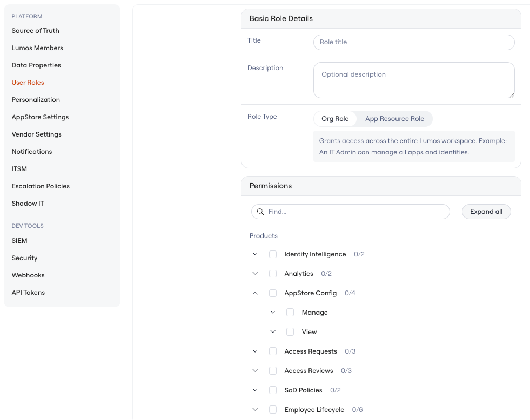This screenshot has height=420, width=530.
Task: Expand the Identity Intelligence permission group
Action: point(255,254)
